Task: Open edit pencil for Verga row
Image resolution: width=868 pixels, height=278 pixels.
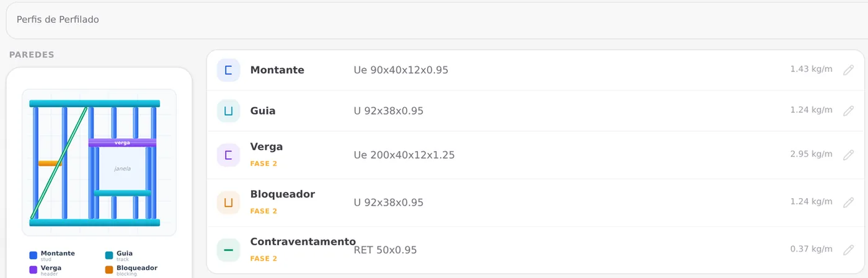Action: point(849,155)
